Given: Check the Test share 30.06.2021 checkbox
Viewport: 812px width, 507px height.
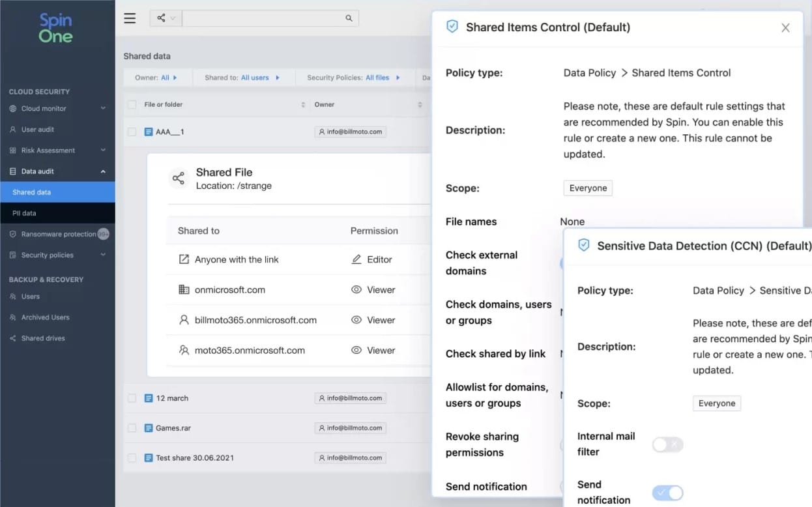Looking at the screenshot, I should tap(132, 458).
